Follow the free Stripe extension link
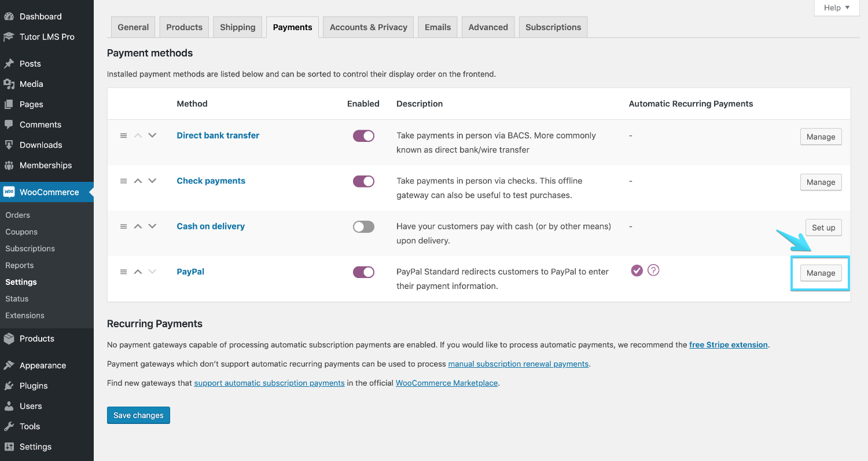Screen dimensions: 868x461 point(729,345)
